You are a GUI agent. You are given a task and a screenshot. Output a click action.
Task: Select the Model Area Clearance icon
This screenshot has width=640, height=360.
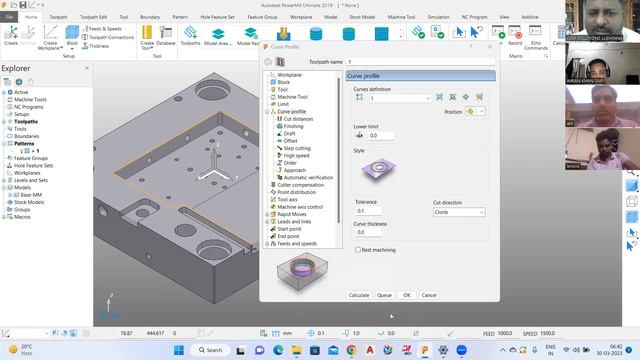(218, 33)
